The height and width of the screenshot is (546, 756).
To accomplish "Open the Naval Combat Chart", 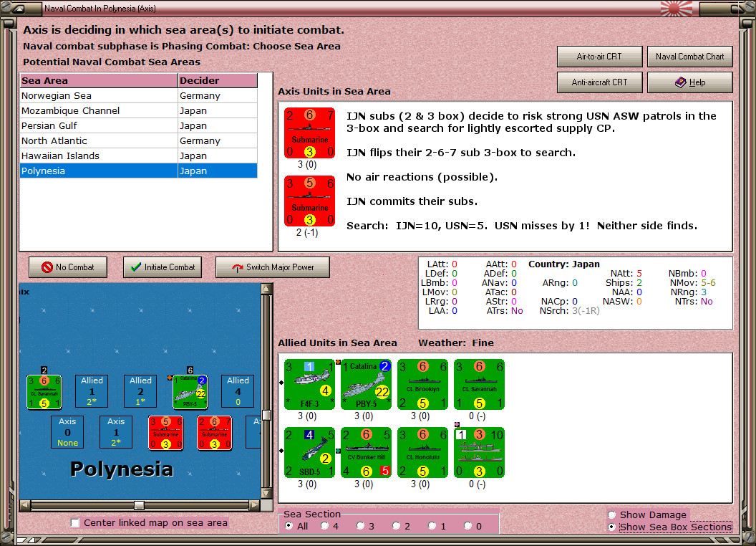I will 690,57.
